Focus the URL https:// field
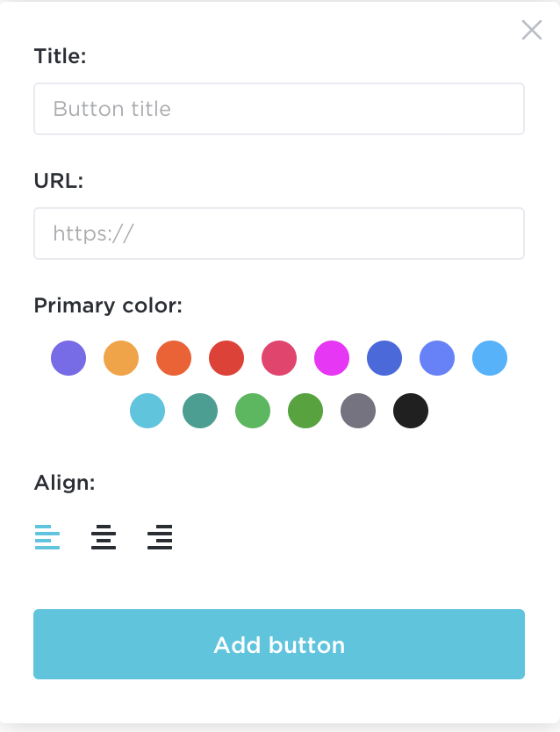The image size is (560, 732). (x=279, y=233)
